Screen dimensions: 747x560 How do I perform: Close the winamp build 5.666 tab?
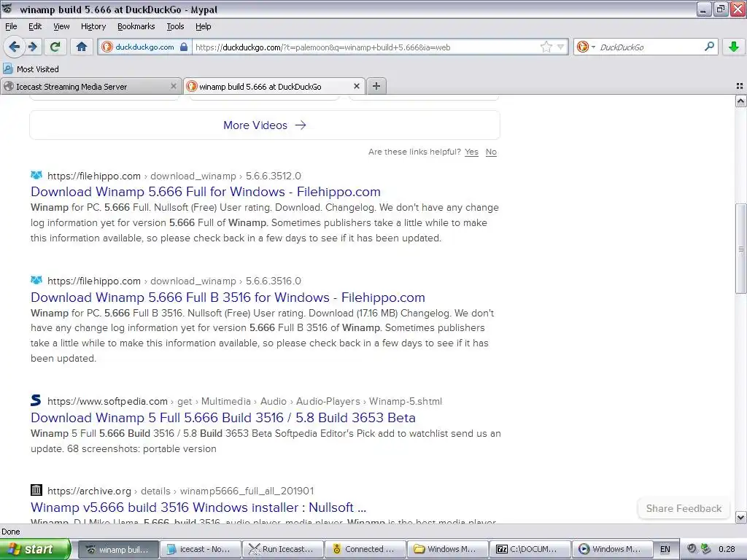pyautogui.click(x=356, y=86)
